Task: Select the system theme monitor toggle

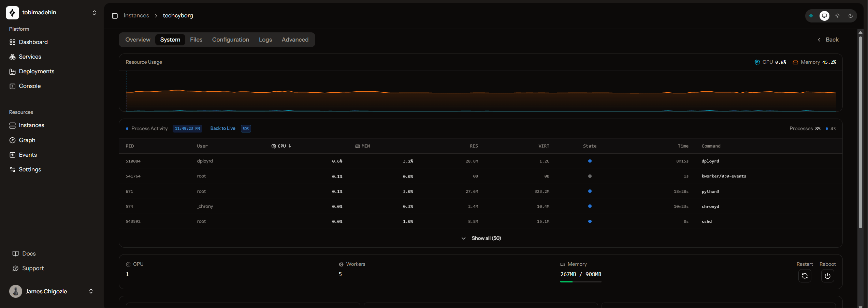Action: coord(824,16)
